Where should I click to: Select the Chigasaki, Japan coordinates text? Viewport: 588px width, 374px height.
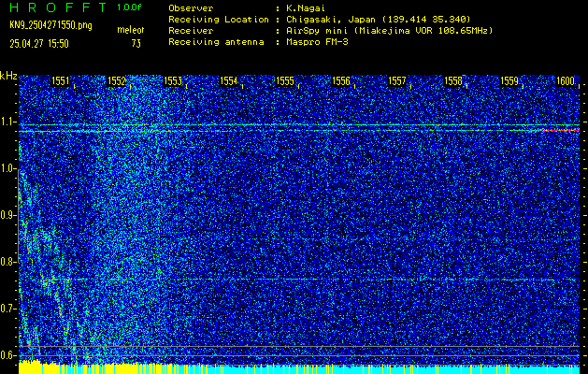379,19
